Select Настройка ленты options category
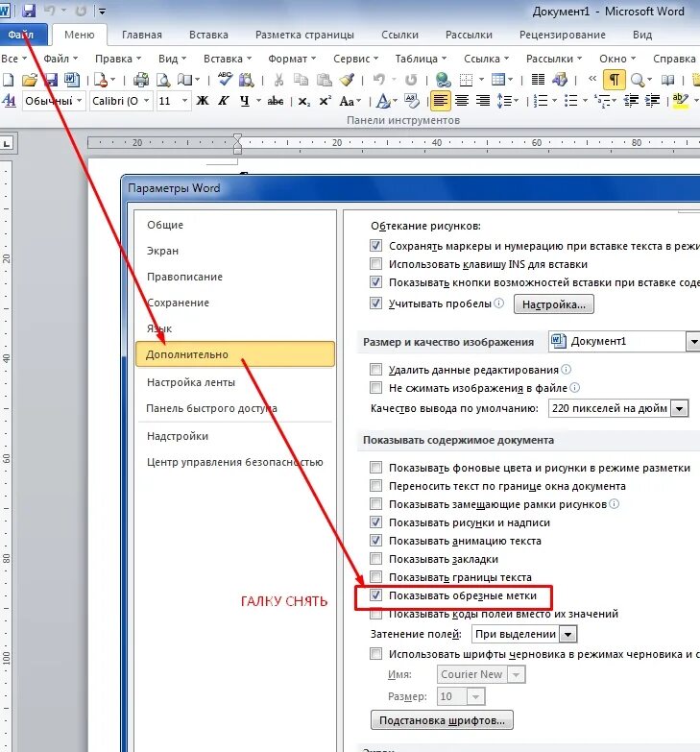The image size is (700, 752). [x=191, y=382]
